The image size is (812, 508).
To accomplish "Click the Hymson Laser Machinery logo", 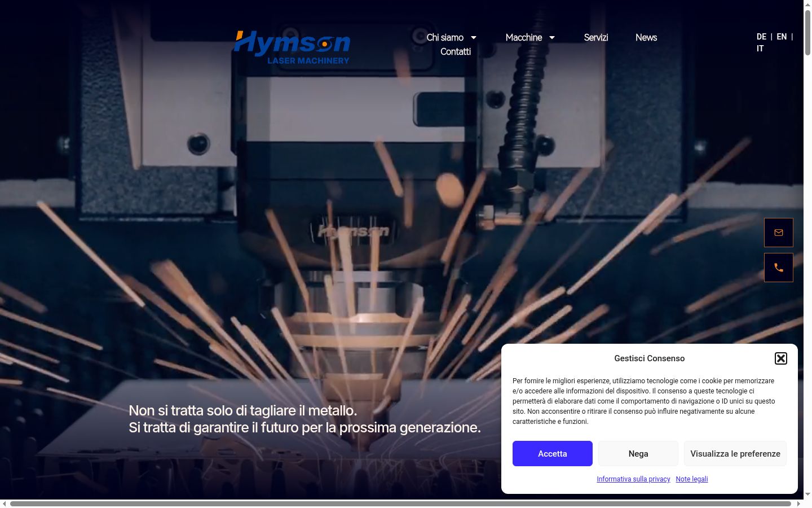I will (292, 47).
